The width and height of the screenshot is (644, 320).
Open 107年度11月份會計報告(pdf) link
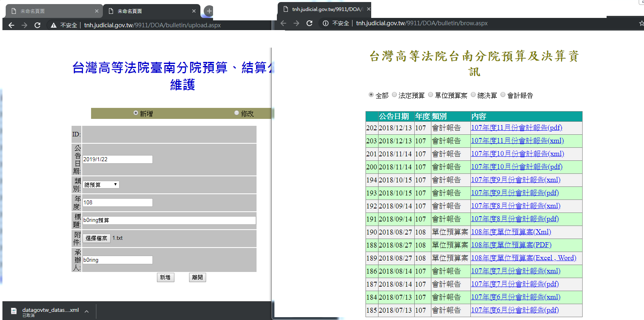tap(516, 127)
